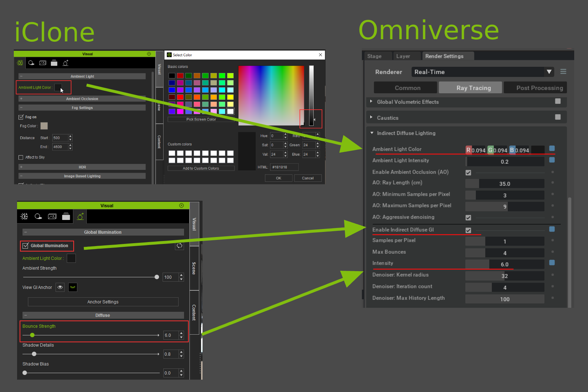Click the blue reset square for Ambient Light Color
588x392 pixels.
click(x=552, y=148)
